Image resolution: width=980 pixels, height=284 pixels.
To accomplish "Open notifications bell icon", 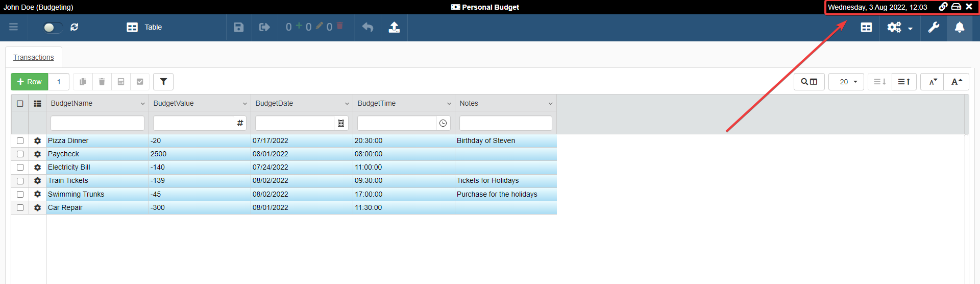I will tap(960, 27).
